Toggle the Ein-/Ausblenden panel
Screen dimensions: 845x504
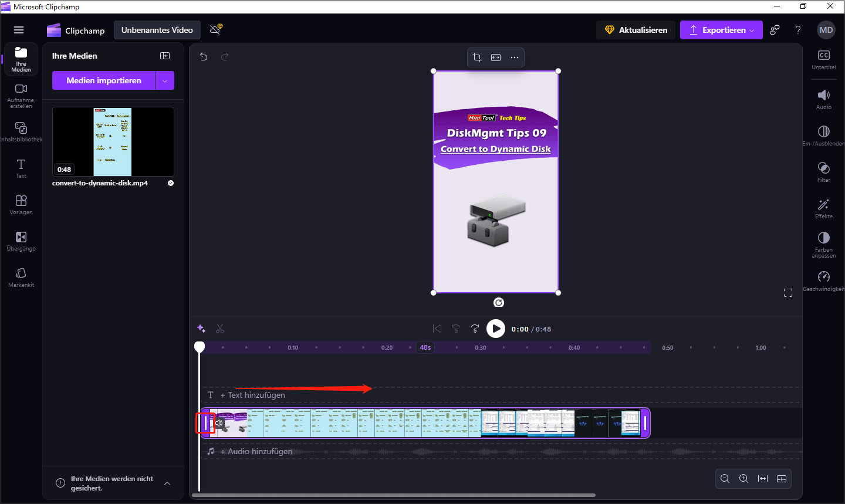click(823, 135)
